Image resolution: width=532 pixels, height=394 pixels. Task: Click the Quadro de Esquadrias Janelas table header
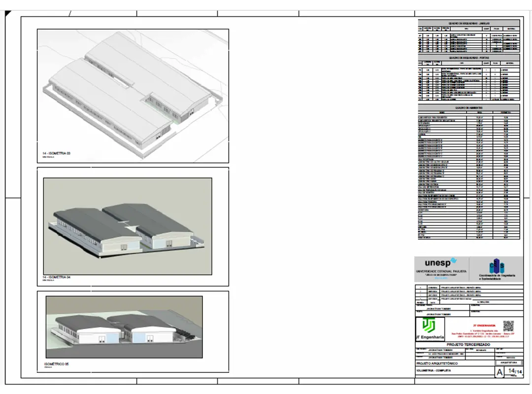click(x=468, y=23)
